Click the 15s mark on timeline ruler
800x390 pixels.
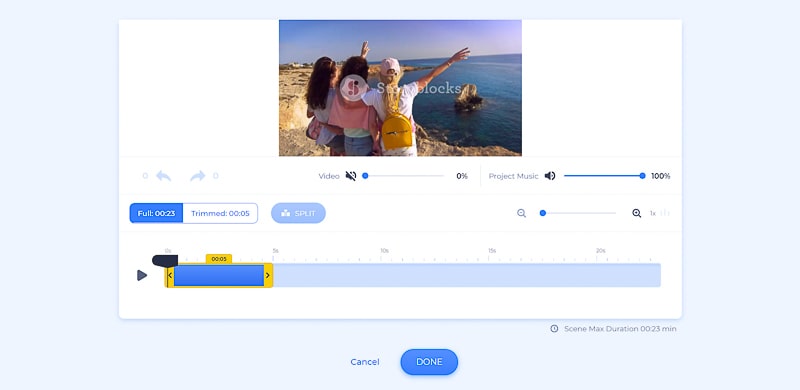(x=491, y=251)
